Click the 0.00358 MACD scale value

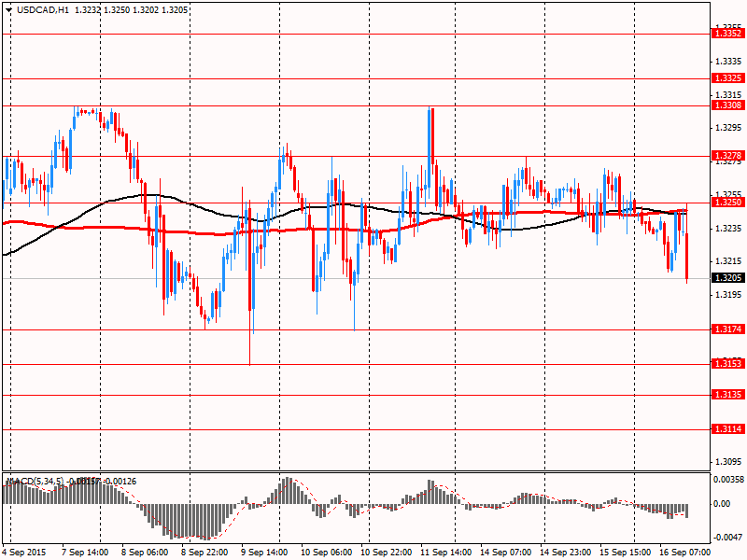click(x=728, y=480)
